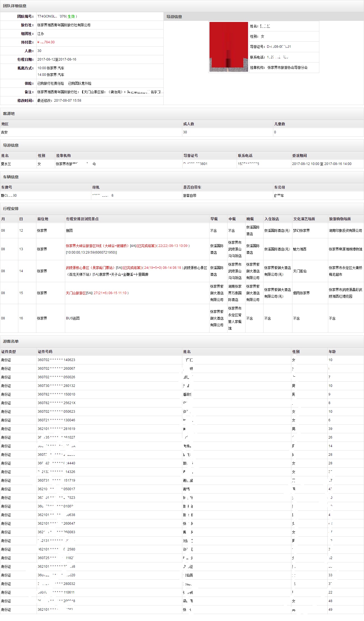
Task: Click the tour guide's photo thumbnail
Action: pyautogui.click(x=228, y=47)
